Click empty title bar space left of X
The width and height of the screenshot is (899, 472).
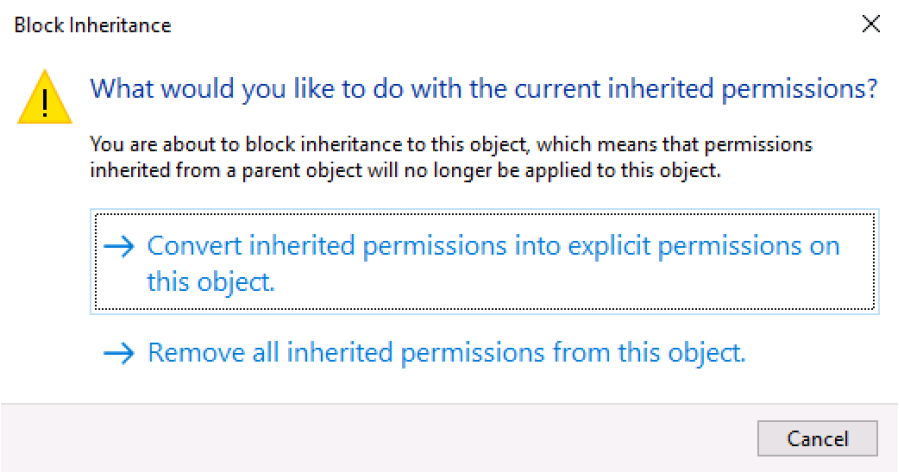(x=516, y=25)
